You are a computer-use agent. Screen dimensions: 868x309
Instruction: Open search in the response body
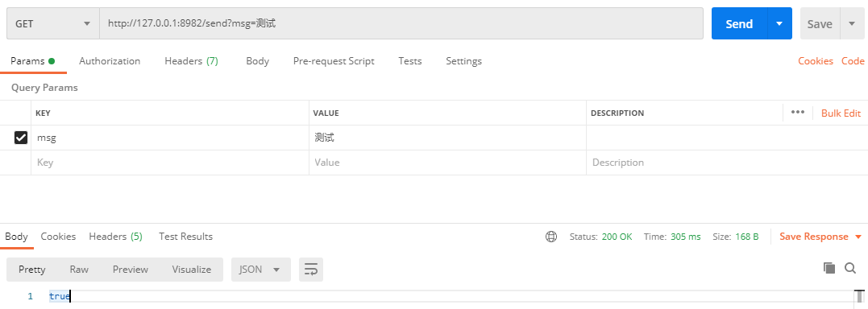[850, 268]
